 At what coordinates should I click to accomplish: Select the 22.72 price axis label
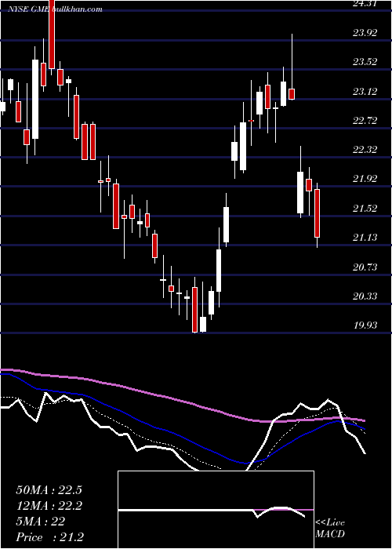pyautogui.click(x=365, y=121)
